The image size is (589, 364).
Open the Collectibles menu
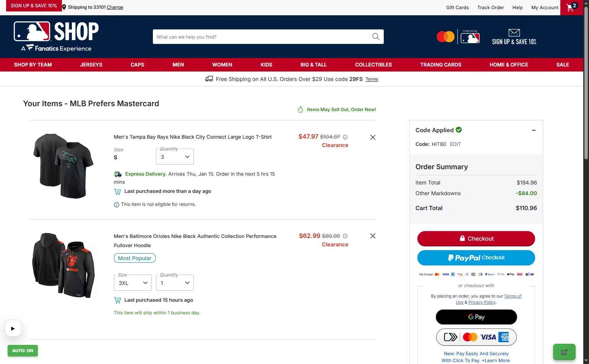coord(373,65)
